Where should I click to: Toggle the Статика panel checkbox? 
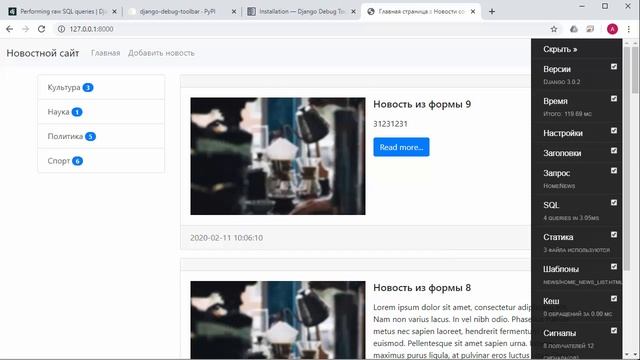614,235
